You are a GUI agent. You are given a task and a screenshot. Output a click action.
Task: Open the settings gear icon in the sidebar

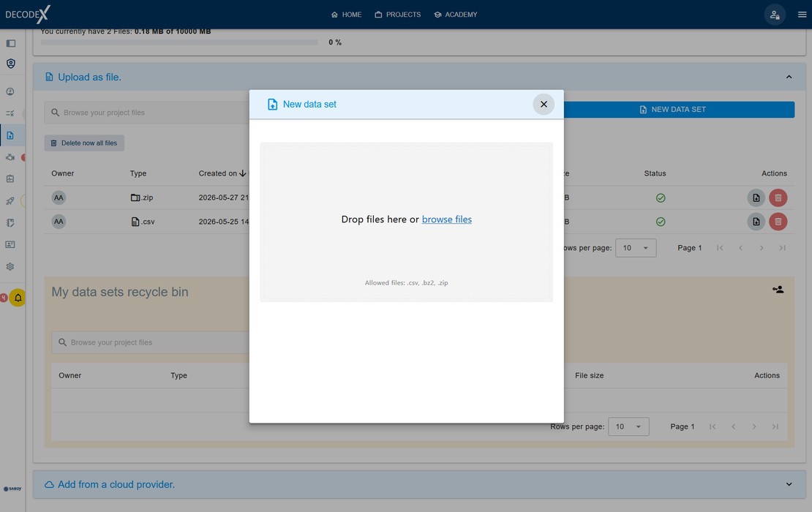[10, 267]
